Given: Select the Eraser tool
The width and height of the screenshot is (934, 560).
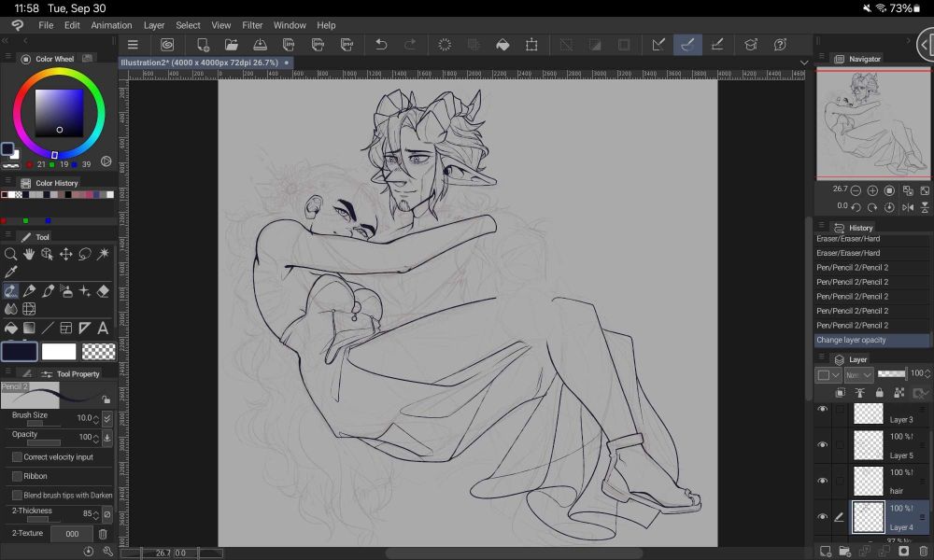Looking at the screenshot, I should [101, 290].
